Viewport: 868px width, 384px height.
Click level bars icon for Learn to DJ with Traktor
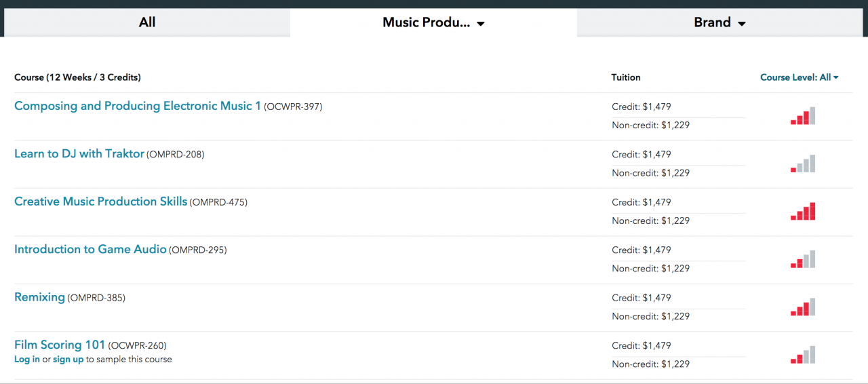coord(803,164)
